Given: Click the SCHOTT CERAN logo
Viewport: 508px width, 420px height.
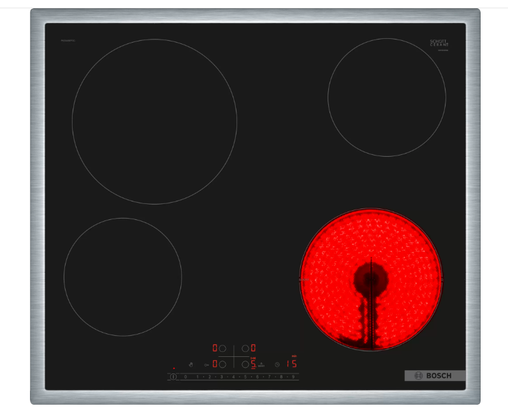Looking at the screenshot, I should (x=439, y=43).
